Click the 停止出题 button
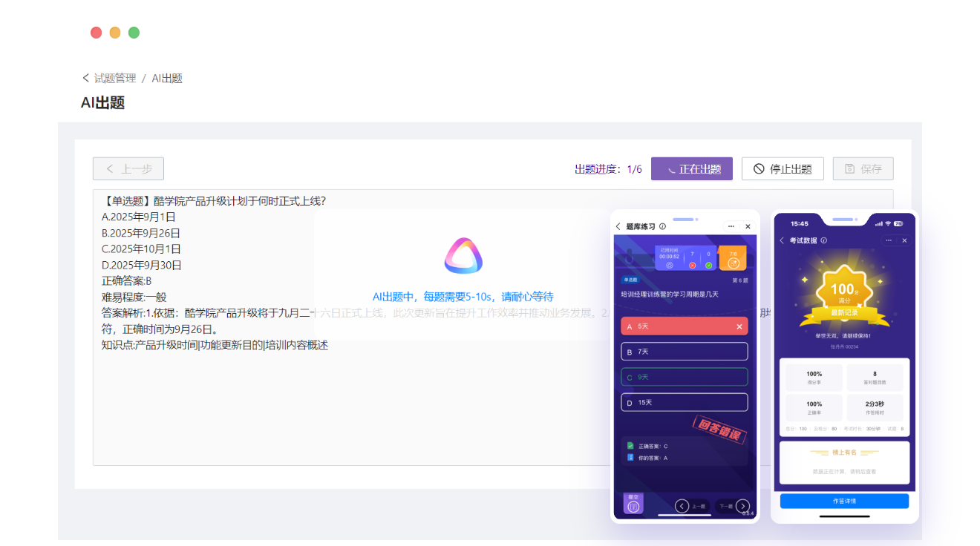The width and height of the screenshot is (980, 546). tap(783, 169)
